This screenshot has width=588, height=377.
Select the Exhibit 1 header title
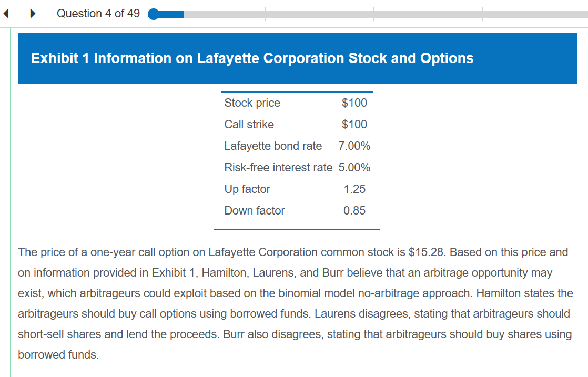(252, 58)
